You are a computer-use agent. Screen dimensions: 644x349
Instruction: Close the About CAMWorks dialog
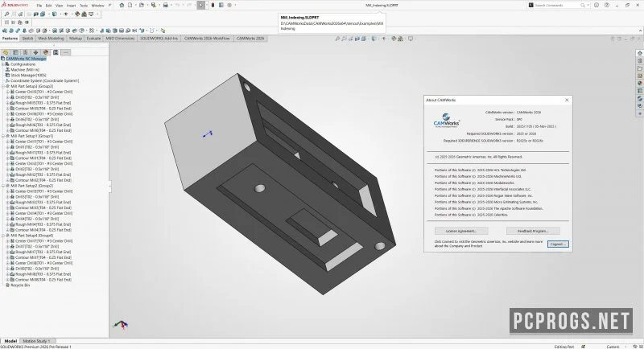click(x=567, y=100)
